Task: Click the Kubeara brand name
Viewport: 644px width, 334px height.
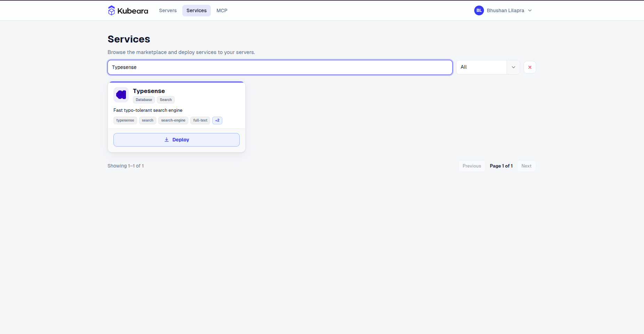Action: (x=133, y=11)
